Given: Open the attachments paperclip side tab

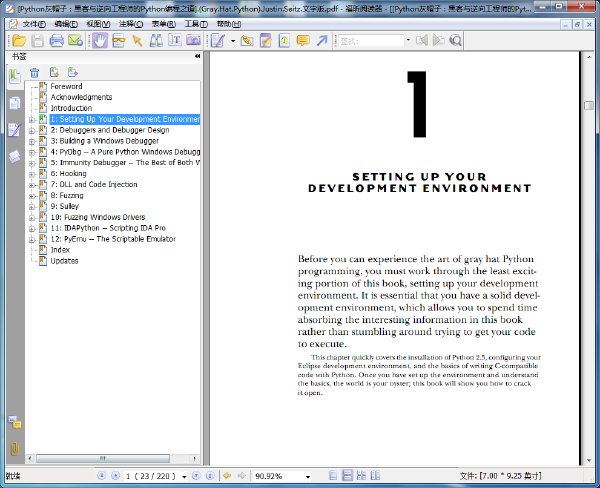Looking at the screenshot, I should pos(15,449).
